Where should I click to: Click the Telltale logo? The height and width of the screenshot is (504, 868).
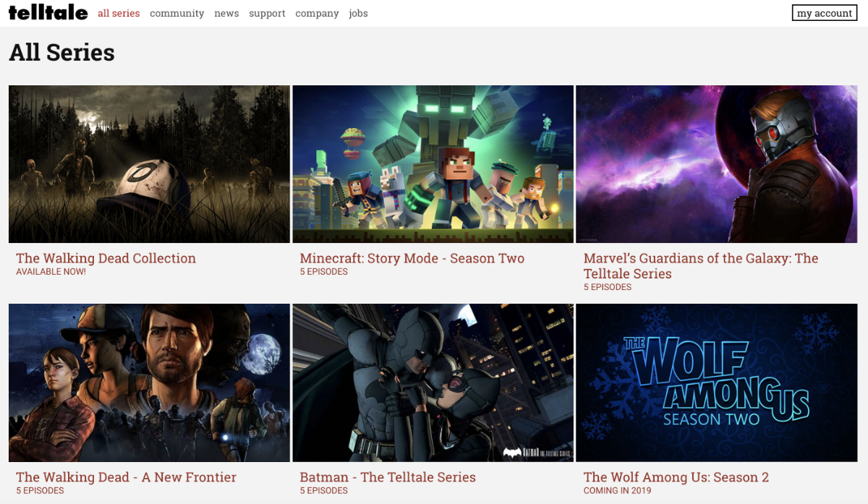coord(48,13)
